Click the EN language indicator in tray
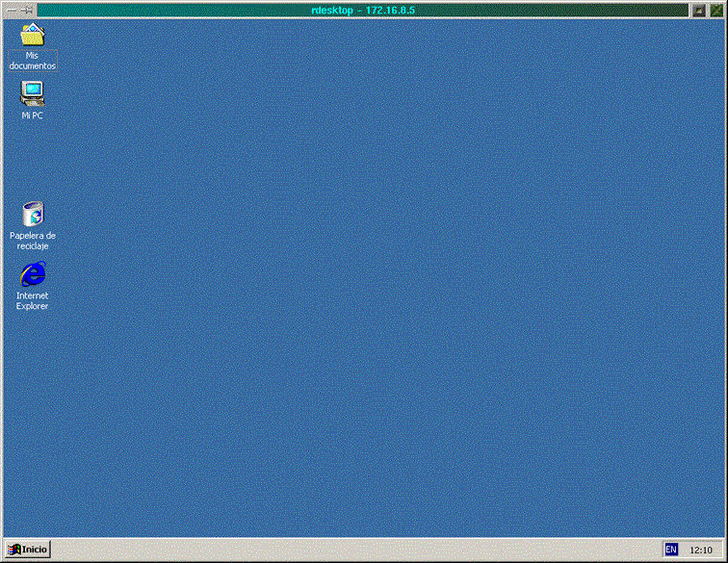 (671, 550)
